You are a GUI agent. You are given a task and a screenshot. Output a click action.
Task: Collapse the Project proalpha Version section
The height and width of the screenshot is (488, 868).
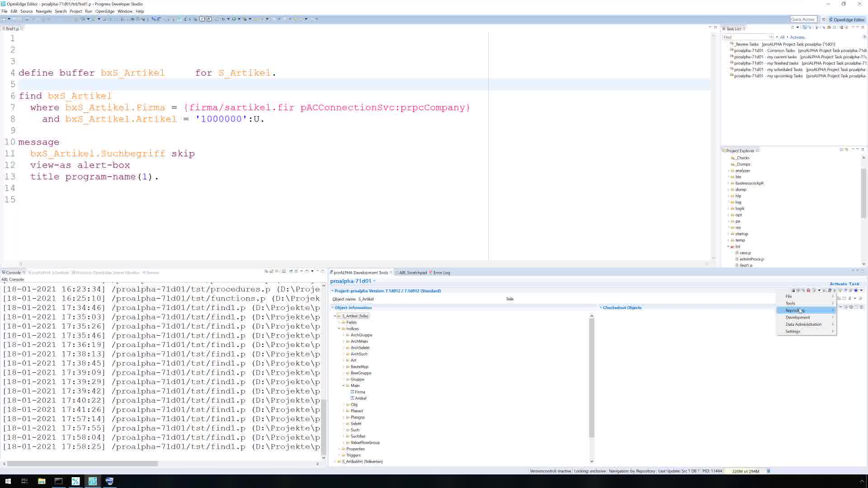click(333, 291)
